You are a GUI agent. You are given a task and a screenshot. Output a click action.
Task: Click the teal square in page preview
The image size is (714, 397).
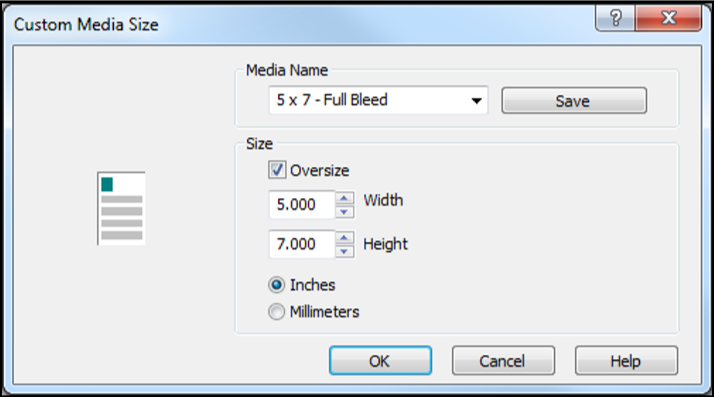[x=107, y=184]
